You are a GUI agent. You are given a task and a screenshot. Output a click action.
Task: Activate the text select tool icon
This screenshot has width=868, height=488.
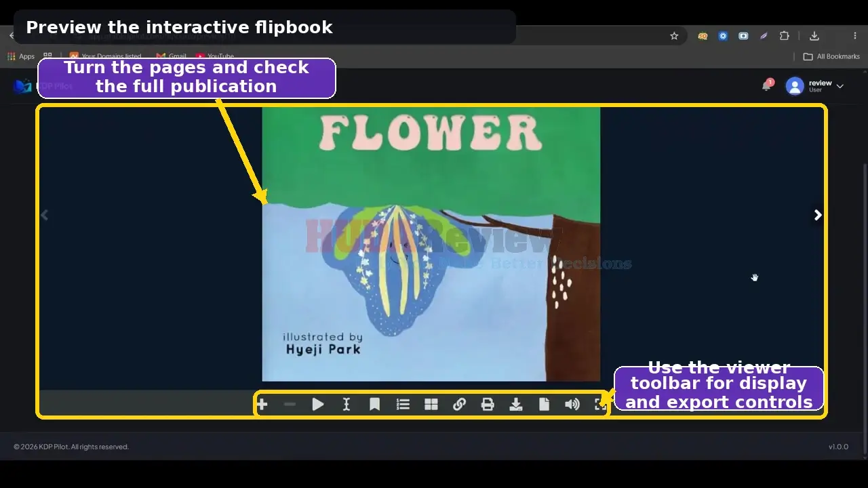point(347,405)
